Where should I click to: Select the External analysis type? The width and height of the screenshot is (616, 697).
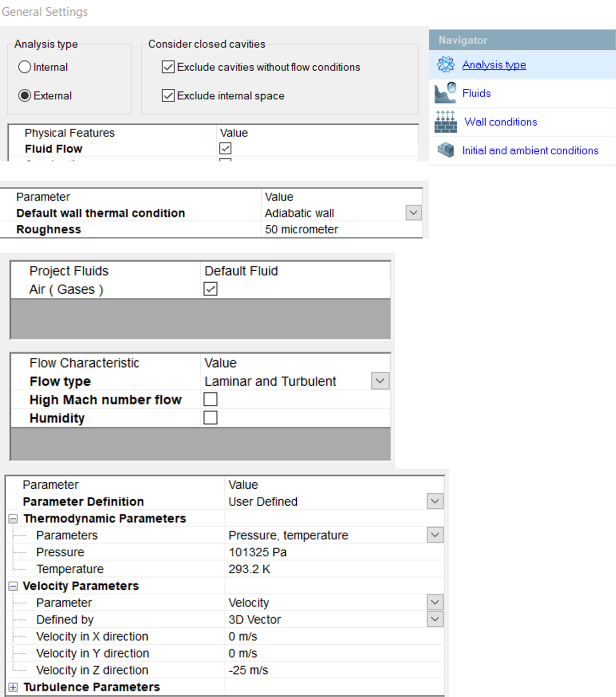[x=25, y=96]
